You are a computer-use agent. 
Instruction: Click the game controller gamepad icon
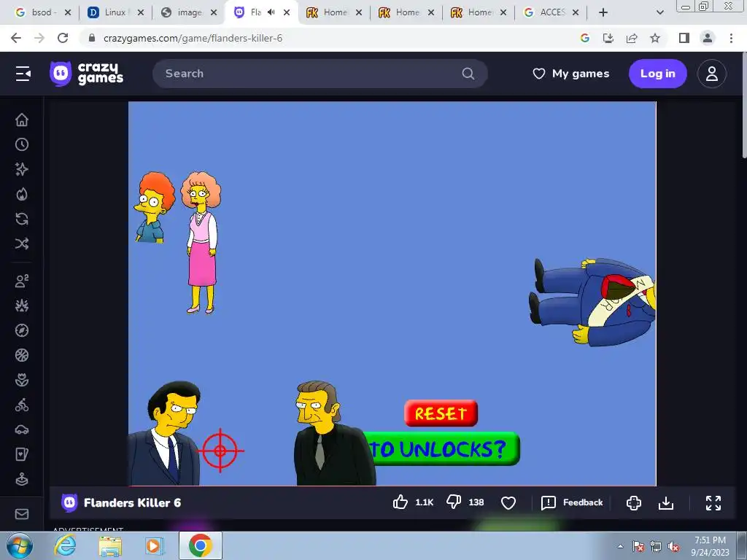tap(634, 503)
